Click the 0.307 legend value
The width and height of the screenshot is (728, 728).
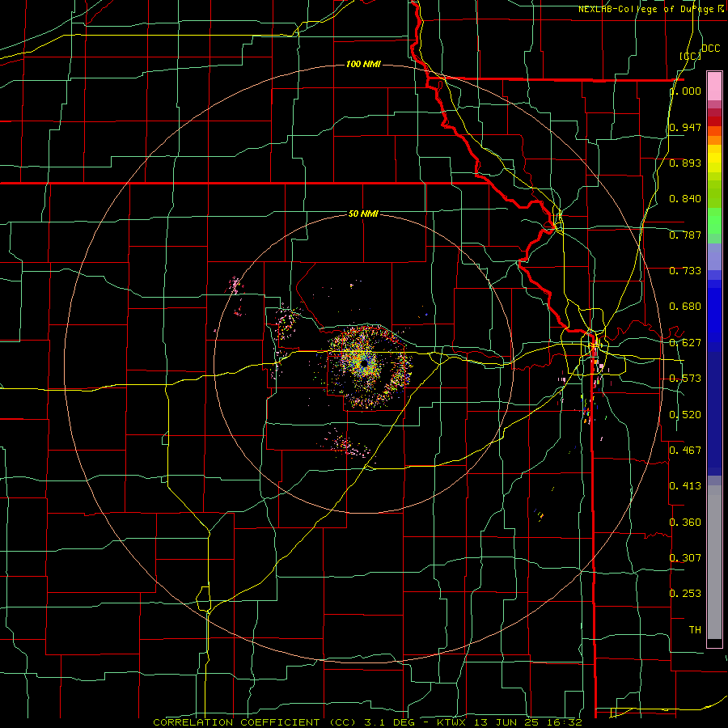(685, 558)
